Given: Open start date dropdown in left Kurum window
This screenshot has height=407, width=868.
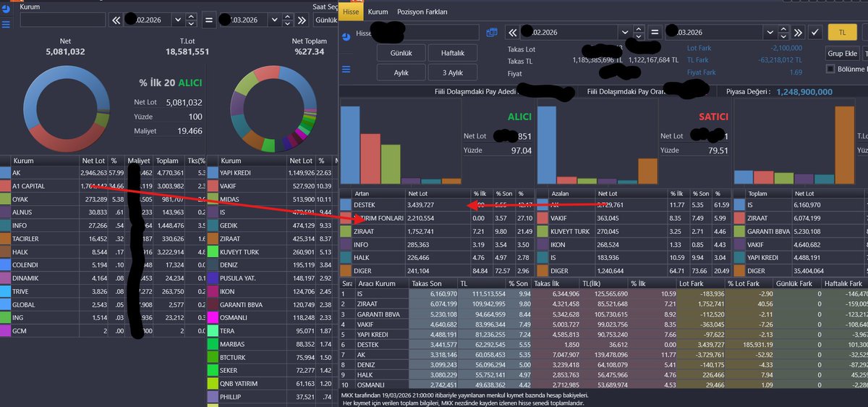Looking at the screenshot, I should pos(178,20).
